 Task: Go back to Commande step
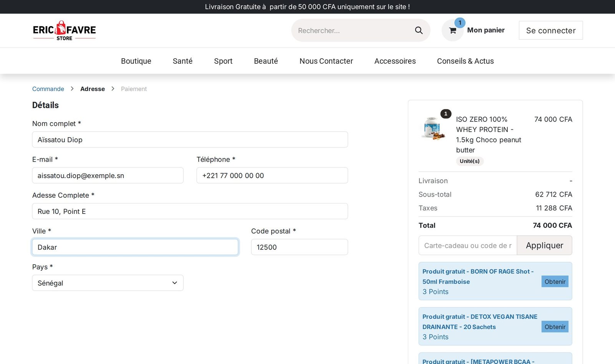click(x=48, y=89)
